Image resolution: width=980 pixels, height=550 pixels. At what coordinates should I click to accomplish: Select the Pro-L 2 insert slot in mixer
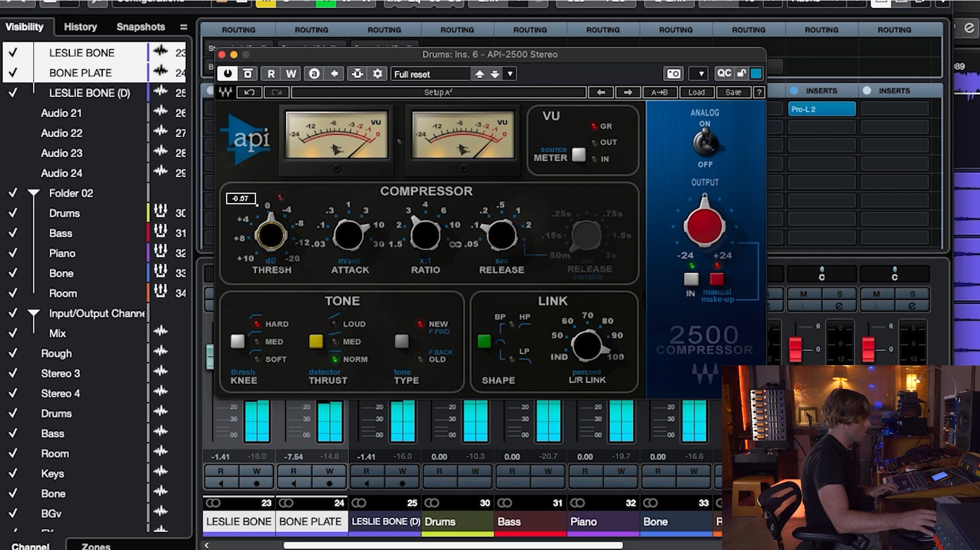[822, 109]
